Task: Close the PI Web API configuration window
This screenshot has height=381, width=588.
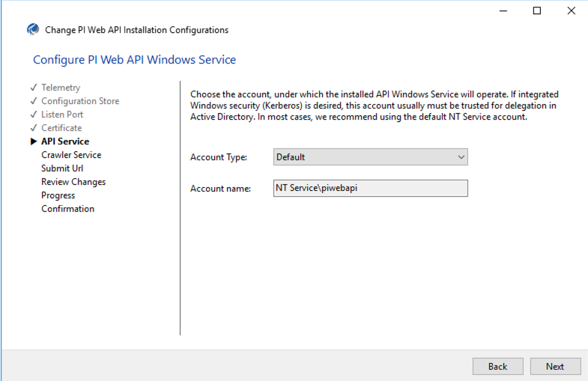Action: 571,10
